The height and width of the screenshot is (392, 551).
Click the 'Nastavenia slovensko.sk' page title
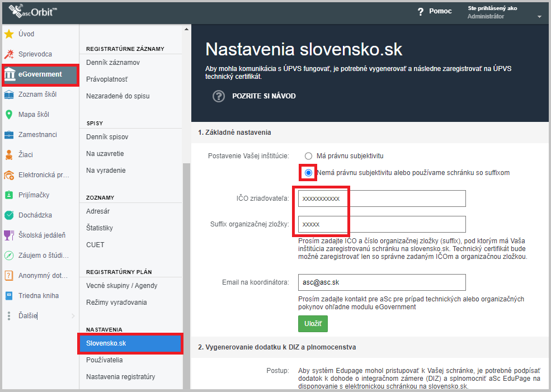(304, 49)
